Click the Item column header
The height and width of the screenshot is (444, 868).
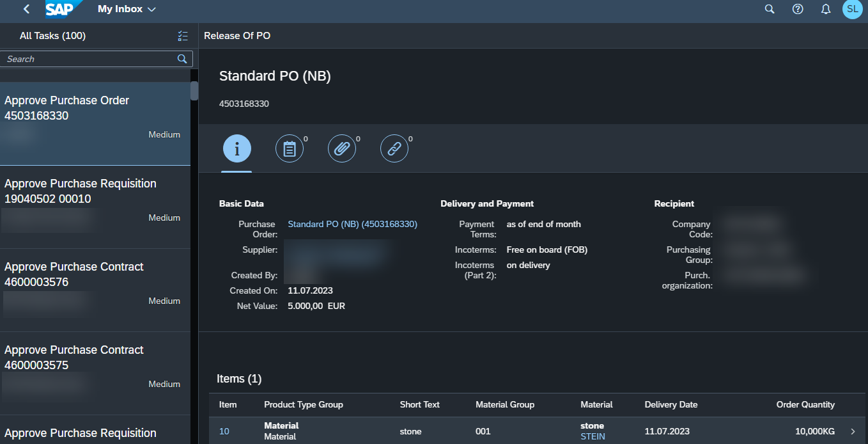(228, 404)
